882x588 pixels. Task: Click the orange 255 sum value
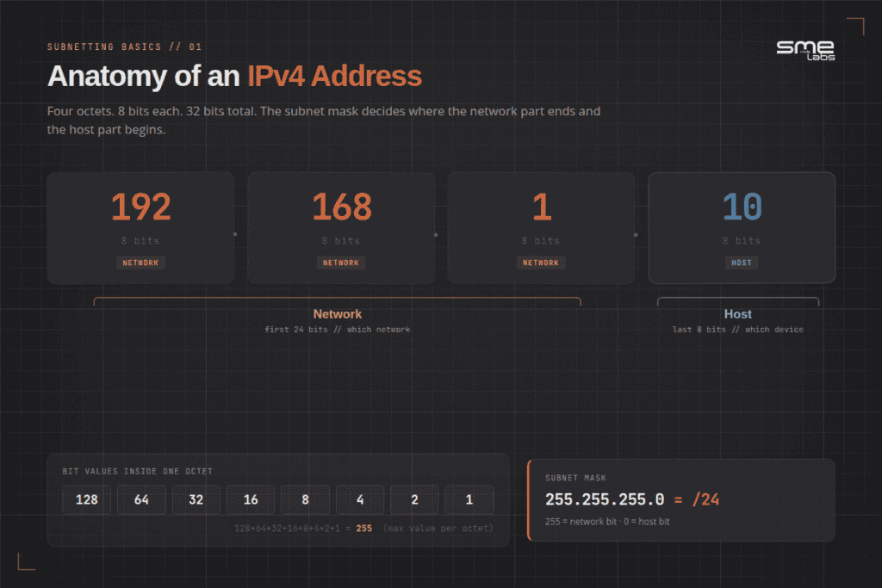pos(364,529)
